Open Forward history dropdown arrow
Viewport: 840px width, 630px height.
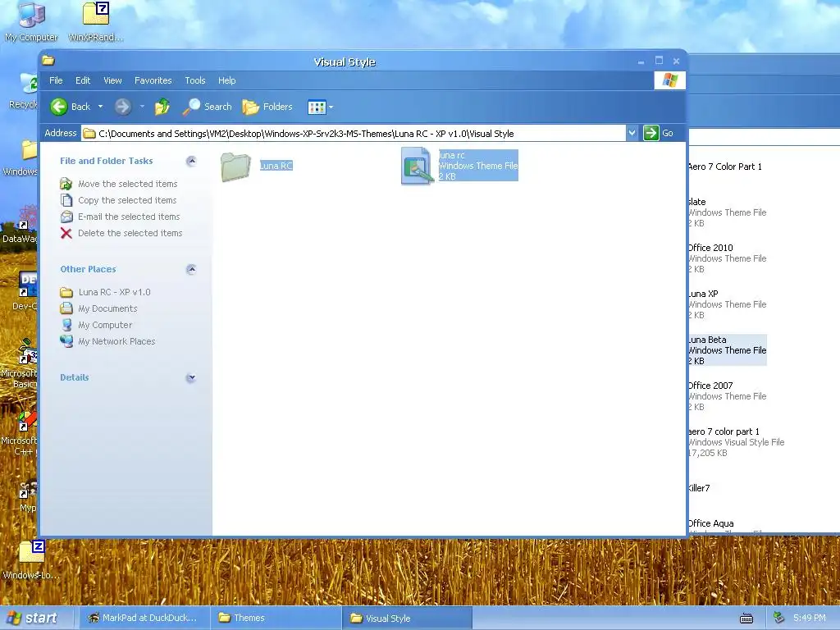point(142,107)
